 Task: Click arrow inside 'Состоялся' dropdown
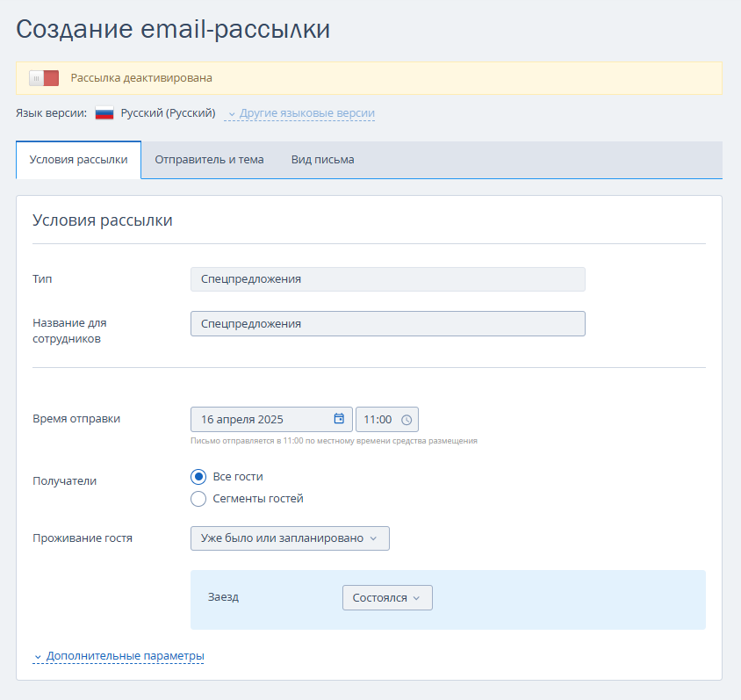[x=416, y=598]
